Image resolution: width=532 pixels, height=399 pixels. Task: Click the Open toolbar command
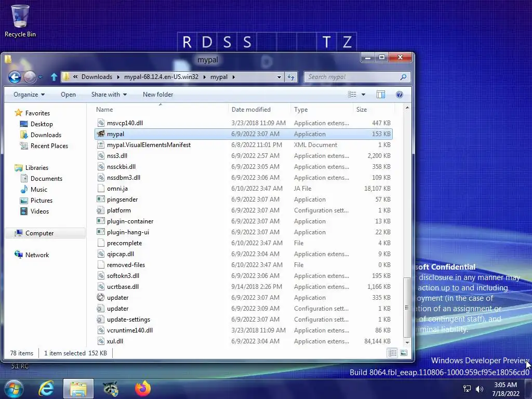[68, 95]
